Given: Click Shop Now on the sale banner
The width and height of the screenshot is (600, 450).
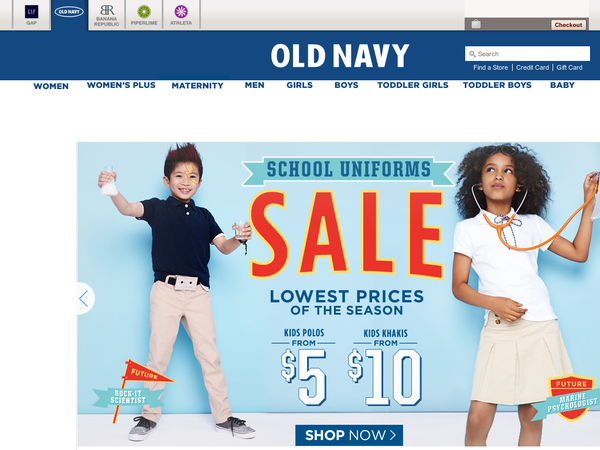Looking at the screenshot, I should point(349,435).
